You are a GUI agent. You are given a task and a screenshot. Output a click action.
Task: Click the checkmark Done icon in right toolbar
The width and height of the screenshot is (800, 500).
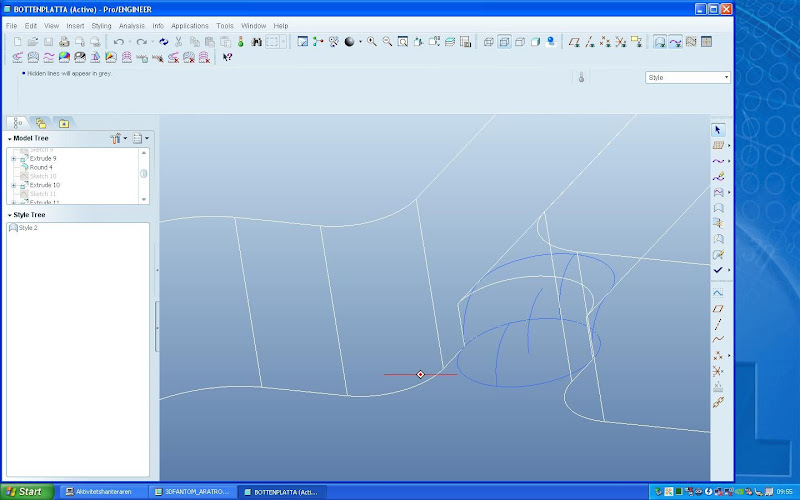pos(717,270)
